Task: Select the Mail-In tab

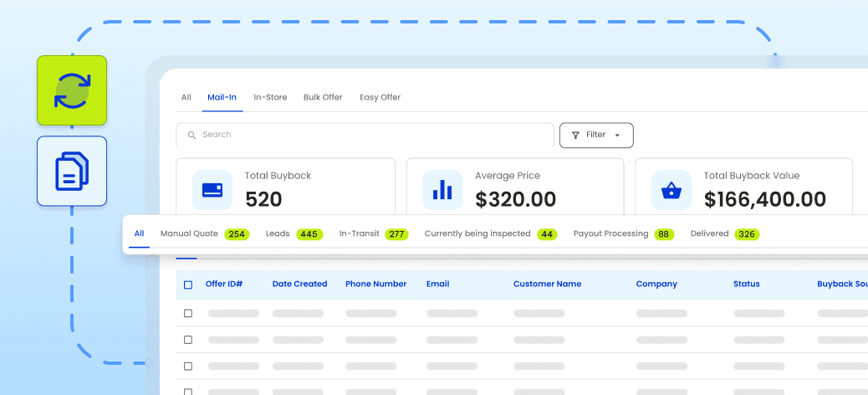Action: [222, 98]
